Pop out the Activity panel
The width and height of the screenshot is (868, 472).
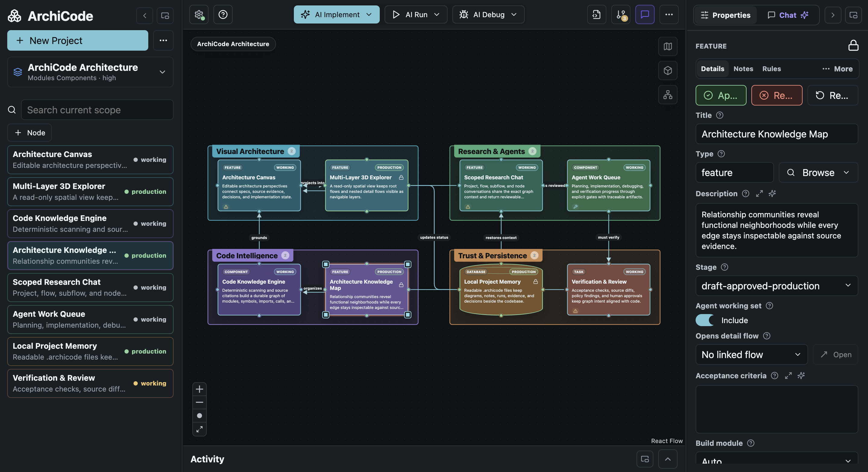click(645, 459)
